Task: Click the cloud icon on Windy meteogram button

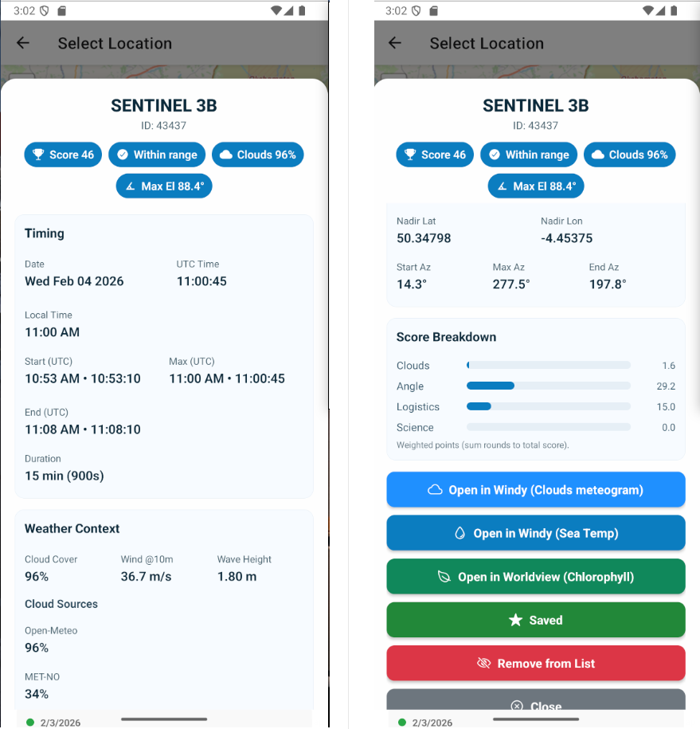Action: pos(435,490)
